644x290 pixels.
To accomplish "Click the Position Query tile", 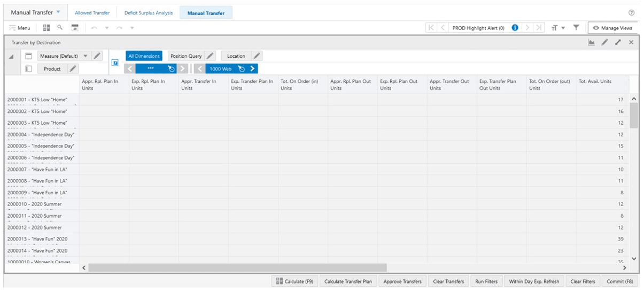I will tap(186, 56).
